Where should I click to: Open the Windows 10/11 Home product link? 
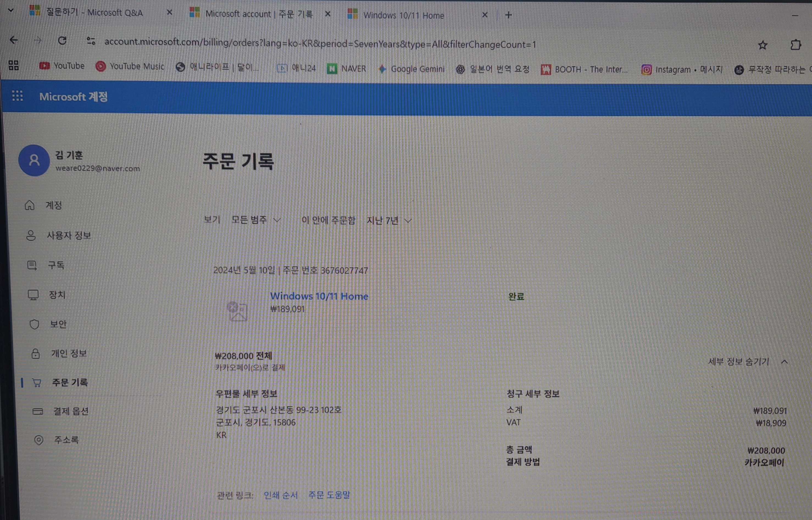tap(319, 296)
